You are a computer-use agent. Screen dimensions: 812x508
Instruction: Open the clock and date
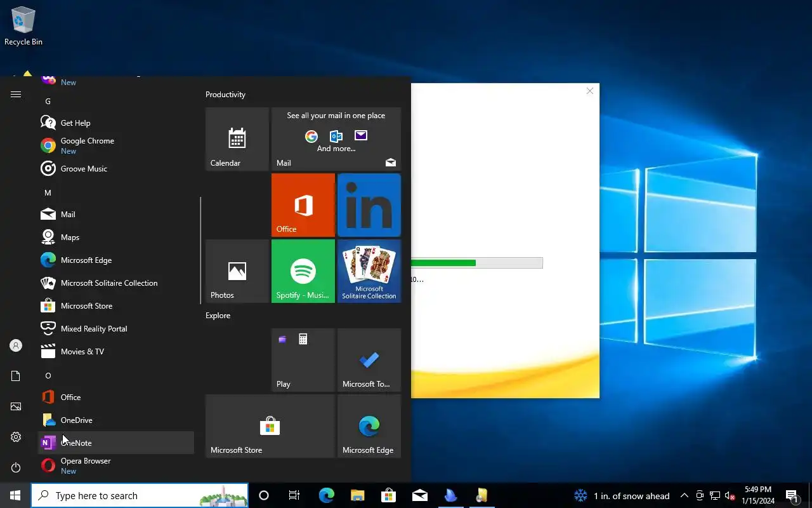click(x=758, y=495)
